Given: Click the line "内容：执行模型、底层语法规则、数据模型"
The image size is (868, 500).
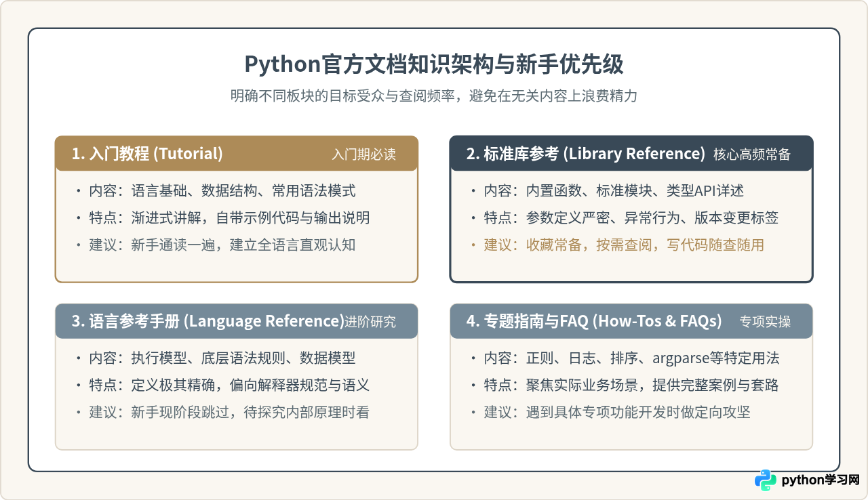Looking at the screenshot, I should tap(222, 358).
